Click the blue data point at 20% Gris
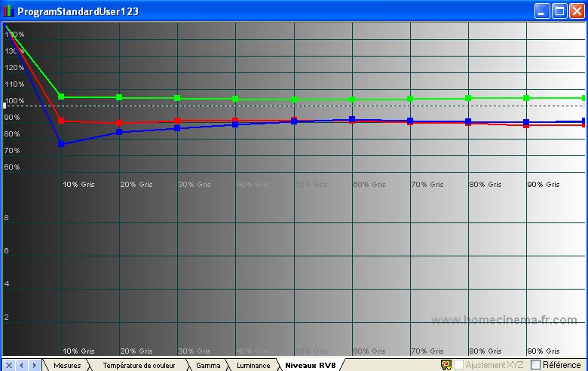 point(119,132)
